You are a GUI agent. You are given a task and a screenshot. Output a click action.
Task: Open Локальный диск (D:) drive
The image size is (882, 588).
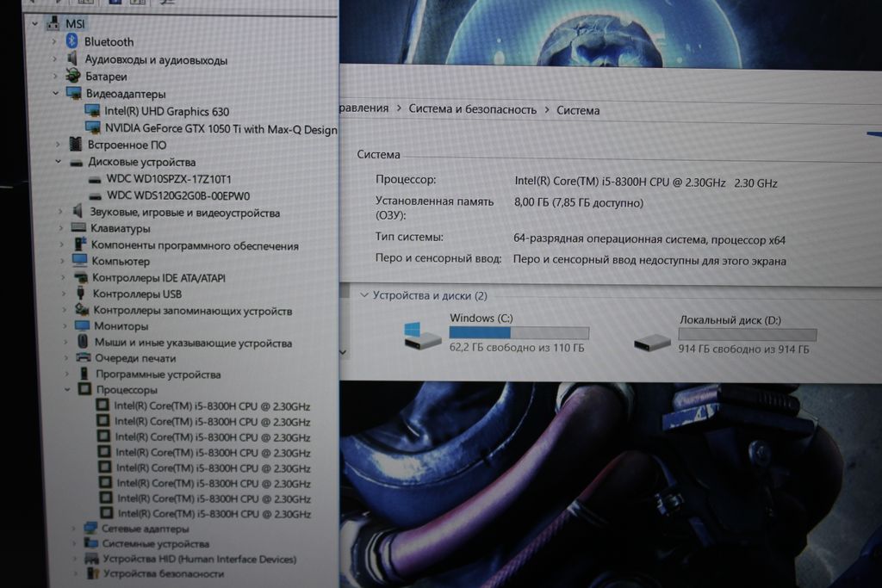coord(730,320)
